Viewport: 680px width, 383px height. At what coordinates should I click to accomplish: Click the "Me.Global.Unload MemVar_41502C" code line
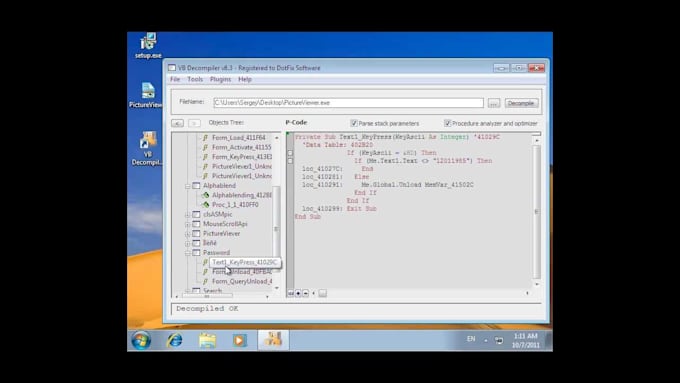click(417, 185)
